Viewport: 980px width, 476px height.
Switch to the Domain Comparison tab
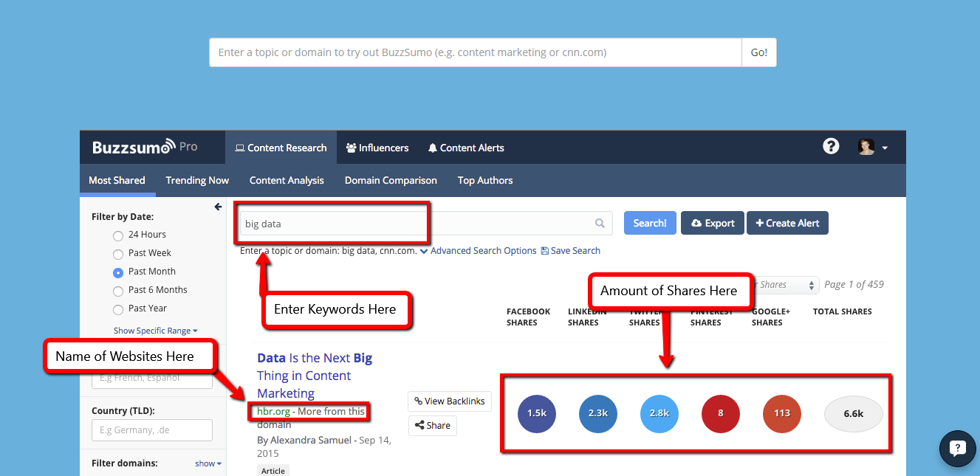391,180
